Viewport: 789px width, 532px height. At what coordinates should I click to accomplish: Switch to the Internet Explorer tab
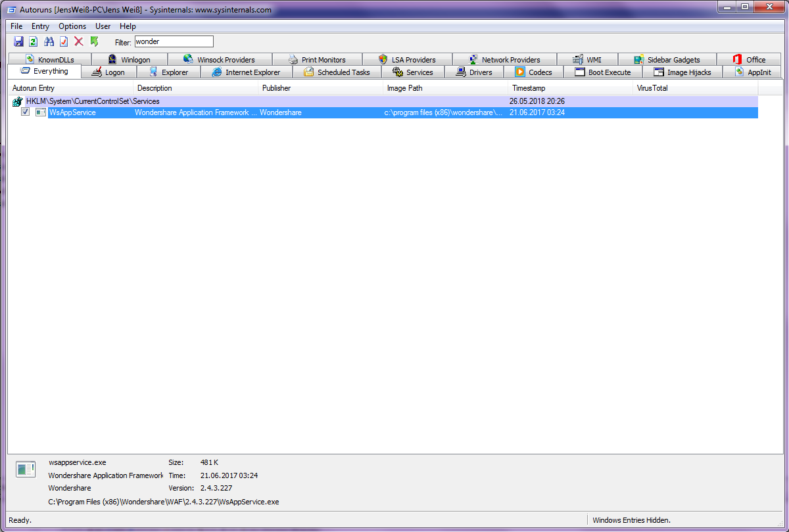(246, 72)
